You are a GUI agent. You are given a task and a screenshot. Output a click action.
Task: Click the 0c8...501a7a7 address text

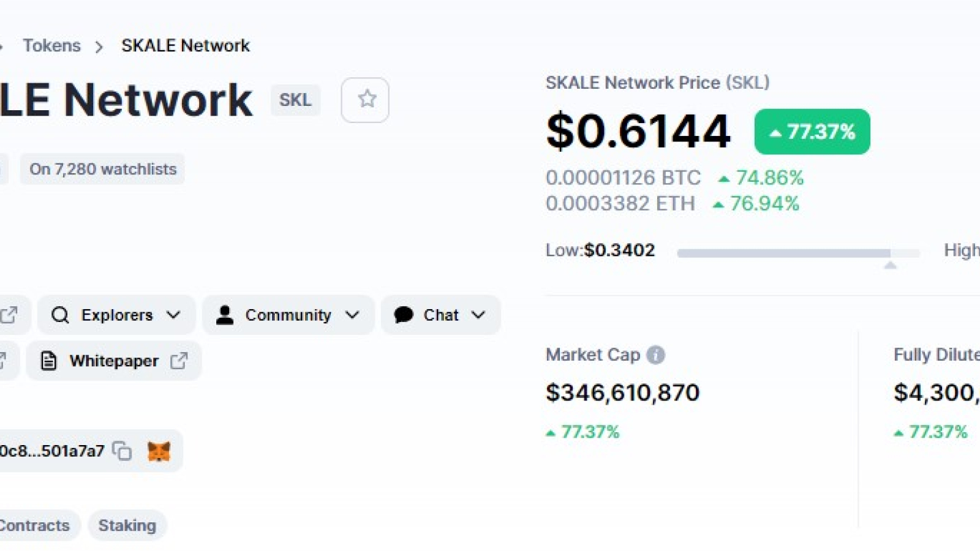[x=52, y=451]
